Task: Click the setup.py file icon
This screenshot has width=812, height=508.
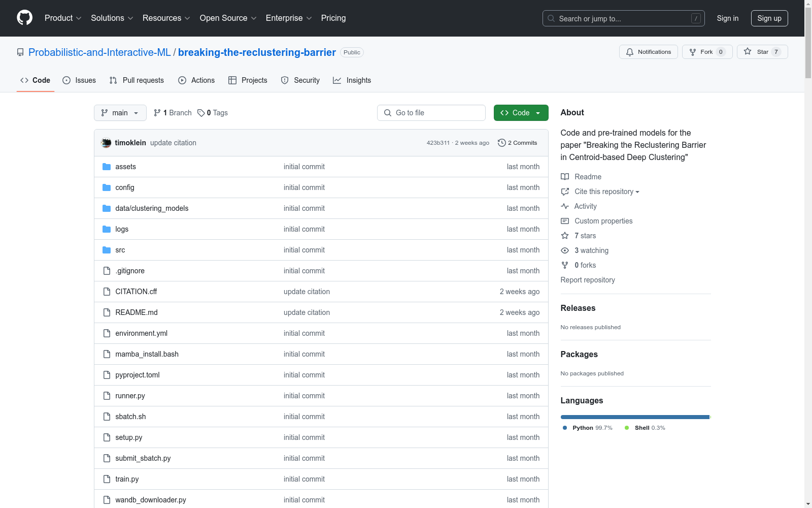Action: 107,437
